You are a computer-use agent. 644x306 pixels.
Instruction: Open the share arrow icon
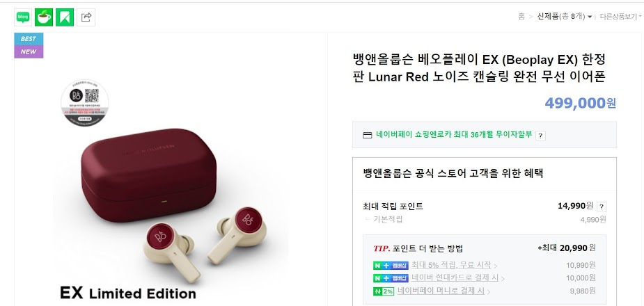[x=86, y=17]
